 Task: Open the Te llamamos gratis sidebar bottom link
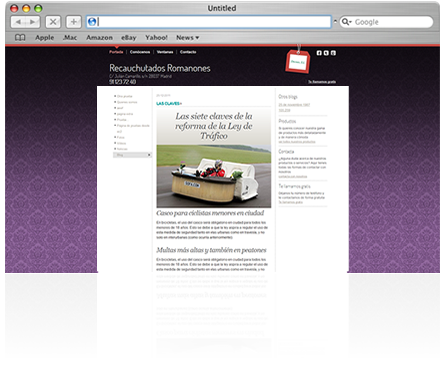pos(291,202)
